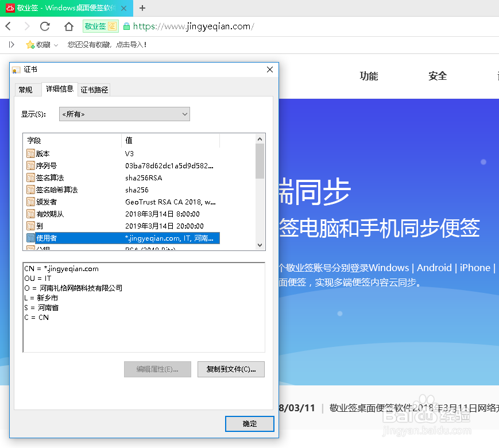Click the value V3
499x448 pixels.
129,154
